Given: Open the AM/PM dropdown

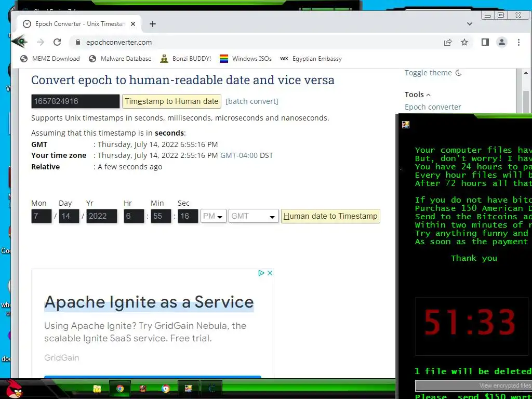Looking at the screenshot, I should tap(214, 216).
